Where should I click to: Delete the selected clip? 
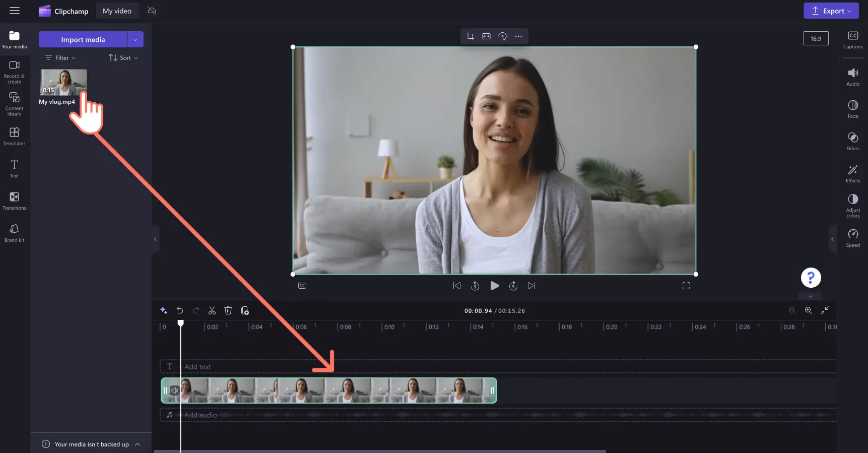click(x=228, y=310)
